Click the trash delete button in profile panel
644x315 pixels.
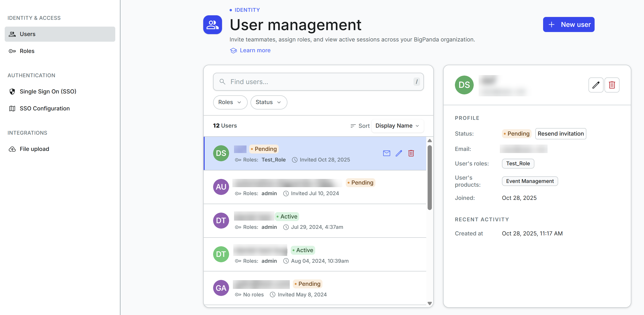[x=612, y=85]
